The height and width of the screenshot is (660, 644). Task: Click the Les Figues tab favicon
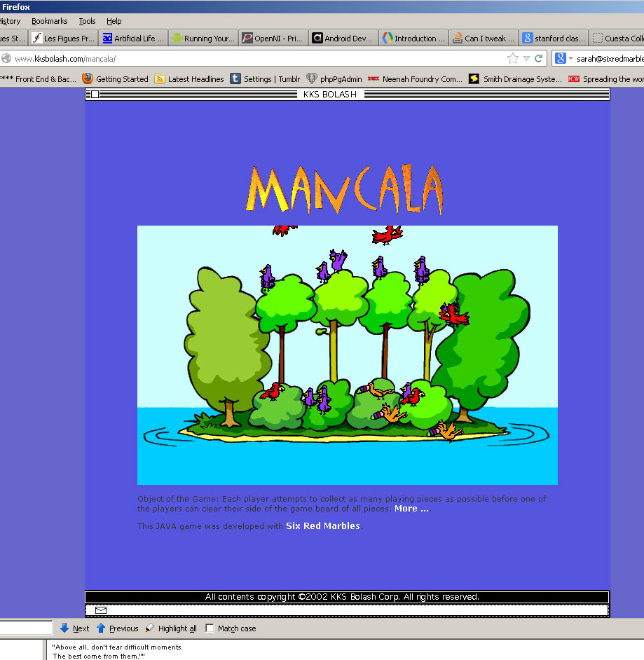point(37,39)
